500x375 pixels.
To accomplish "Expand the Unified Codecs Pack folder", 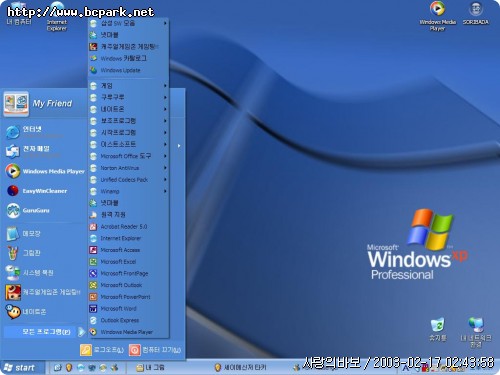I will coord(128,180).
